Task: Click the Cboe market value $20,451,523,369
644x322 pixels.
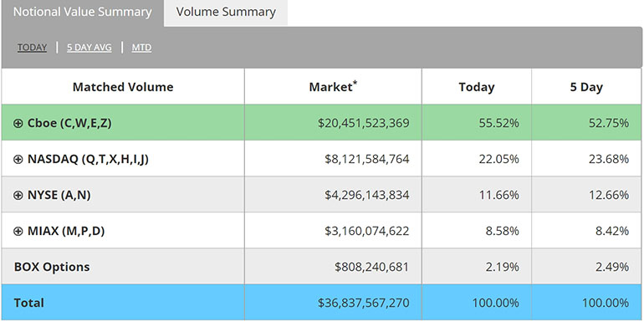Action: click(364, 123)
